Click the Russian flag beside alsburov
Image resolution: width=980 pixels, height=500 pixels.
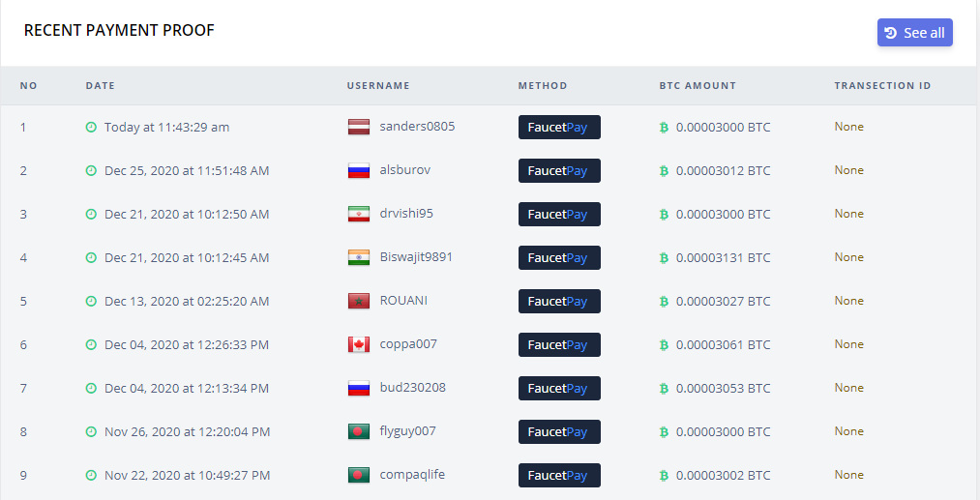[359, 170]
